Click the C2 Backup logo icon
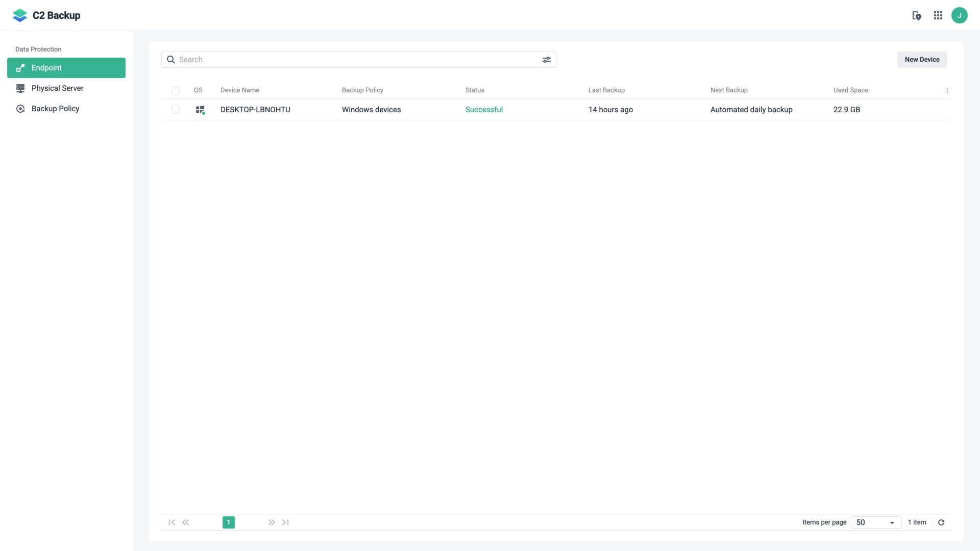 pos(19,15)
